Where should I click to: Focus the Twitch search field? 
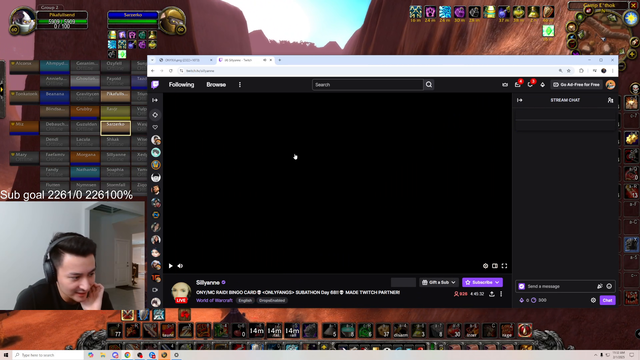pyautogui.click(x=367, y=84)
